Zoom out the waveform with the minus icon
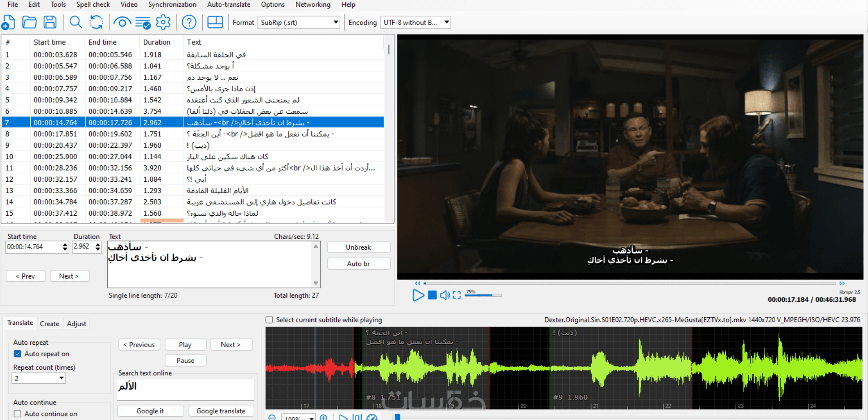This screenshot has width=868, height=420. click(272, 417)
